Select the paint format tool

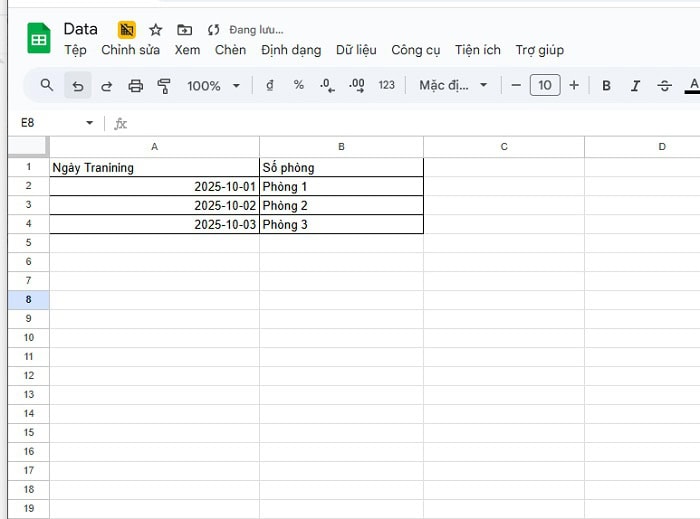click(165, 86)
